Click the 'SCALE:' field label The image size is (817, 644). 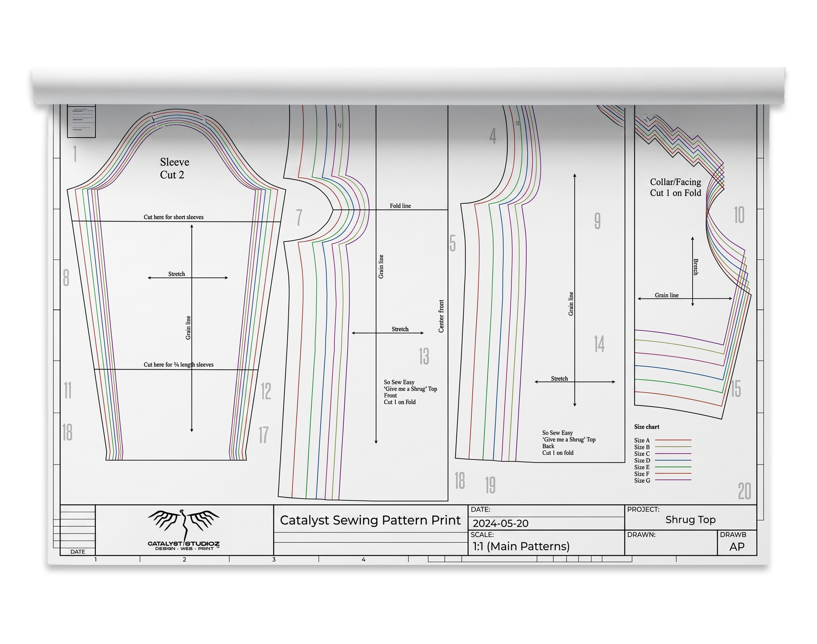[482, 534]
